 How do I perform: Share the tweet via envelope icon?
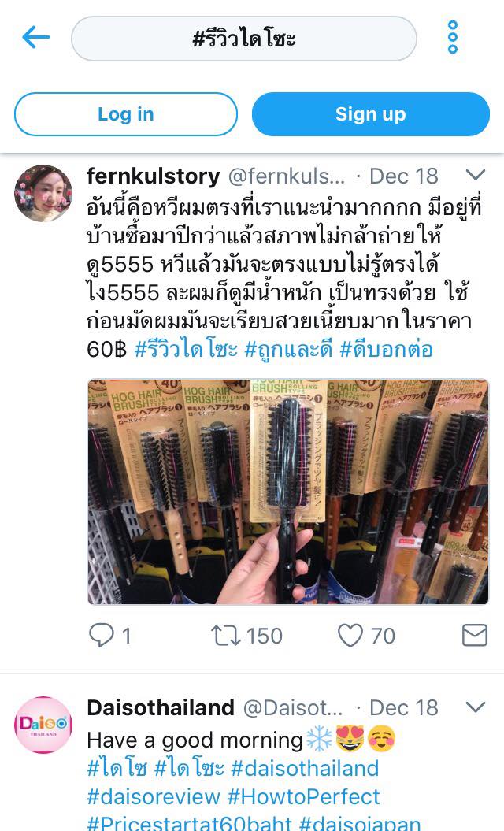click(474, 636)
